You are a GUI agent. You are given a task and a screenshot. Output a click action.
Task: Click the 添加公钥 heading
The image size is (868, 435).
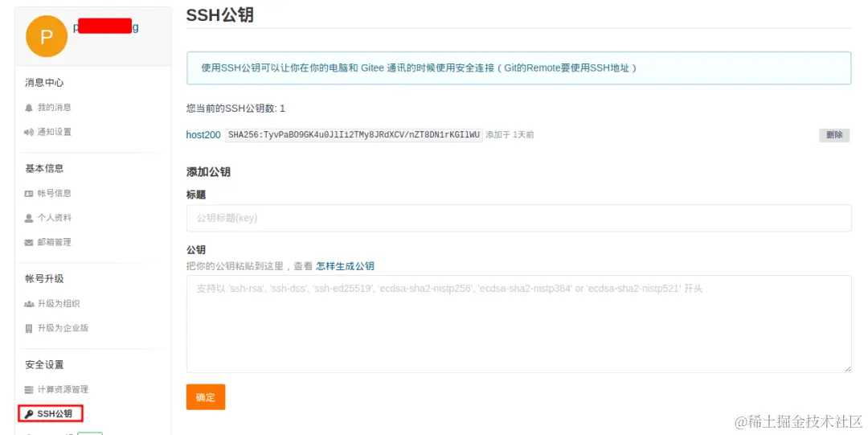pos(208,172)
